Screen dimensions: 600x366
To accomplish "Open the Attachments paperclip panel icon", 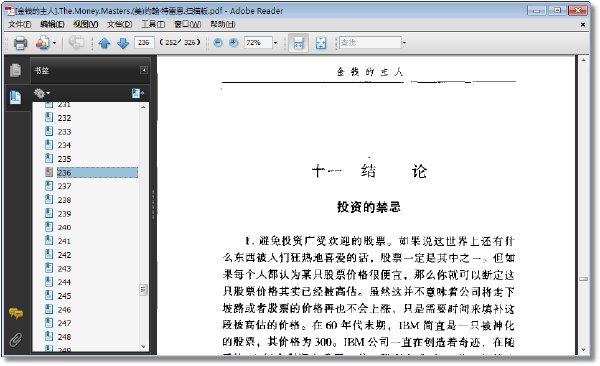I will point(16,340).
